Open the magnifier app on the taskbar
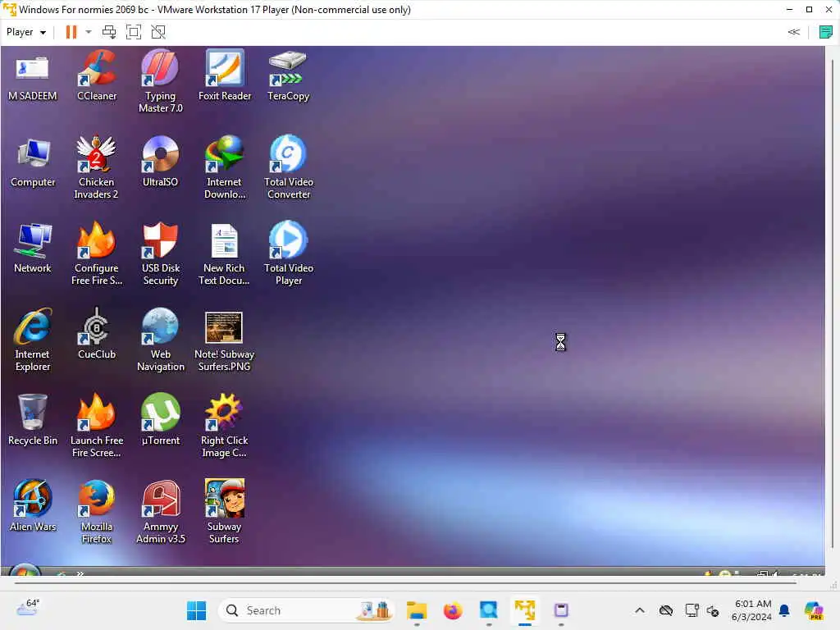This screenshot has height=630, width=840. 489,610
